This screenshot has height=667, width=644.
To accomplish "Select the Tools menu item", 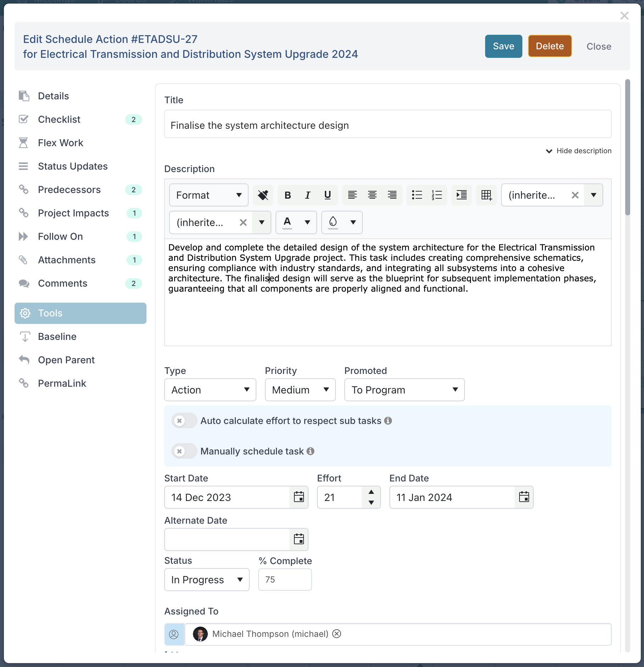I will 80,313.
